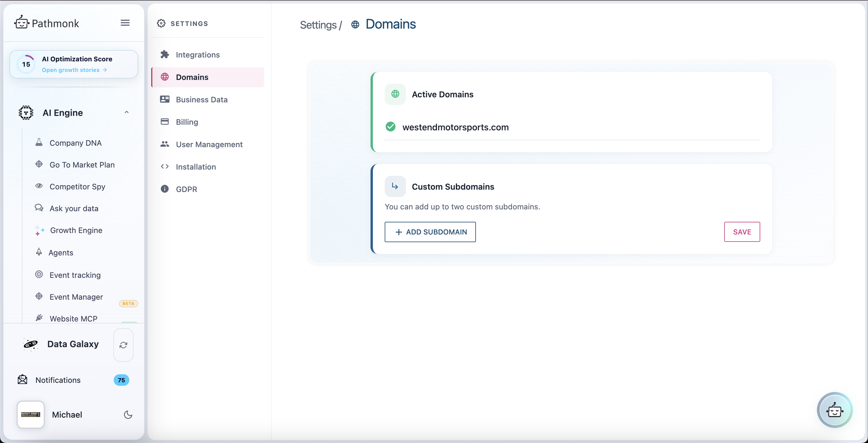Click the Website MCP label
Image resolution: width=868 pixels, height=443 pixels.
coord(74,319)
